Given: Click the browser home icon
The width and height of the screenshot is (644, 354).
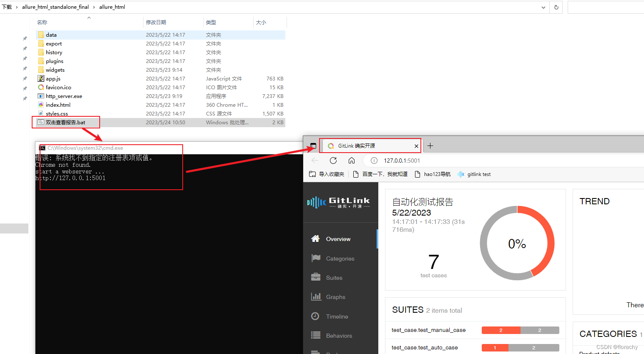Looking at the screenshot, I should coord(352,161).
